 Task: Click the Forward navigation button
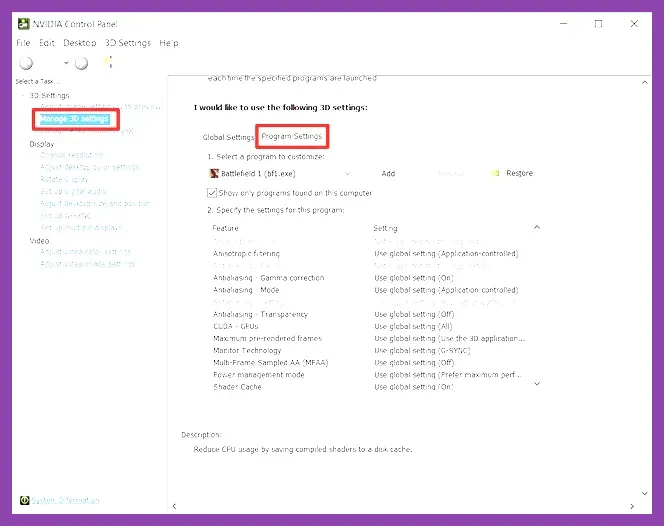(x=81, y=63)
